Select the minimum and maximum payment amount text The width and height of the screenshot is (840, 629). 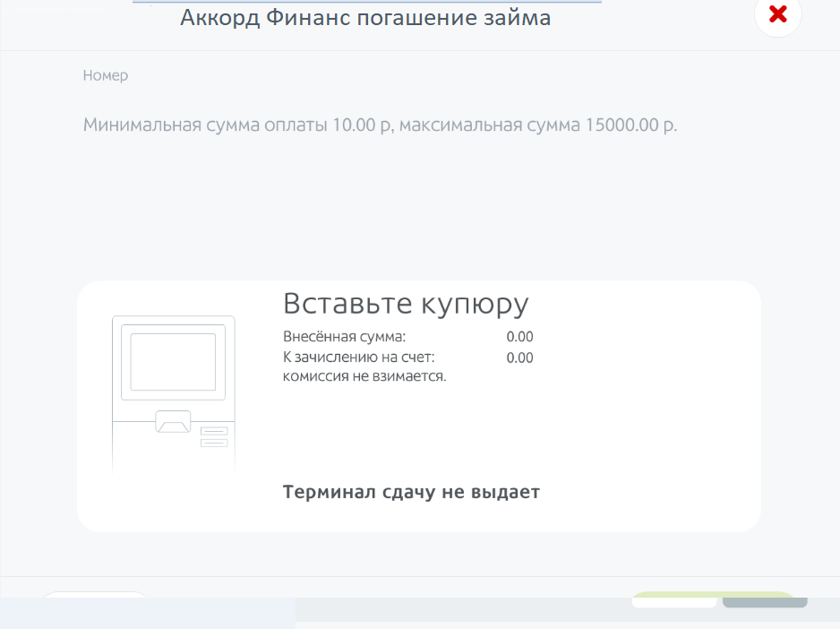pyautogui.click(x=380, y=125)
